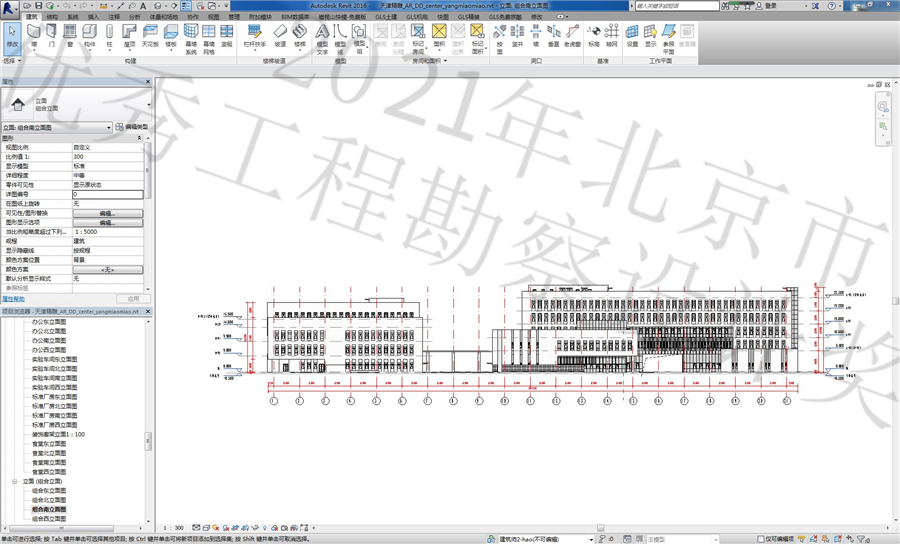
Task: Select the Stair (楼梯) tool
Action: 300,34
